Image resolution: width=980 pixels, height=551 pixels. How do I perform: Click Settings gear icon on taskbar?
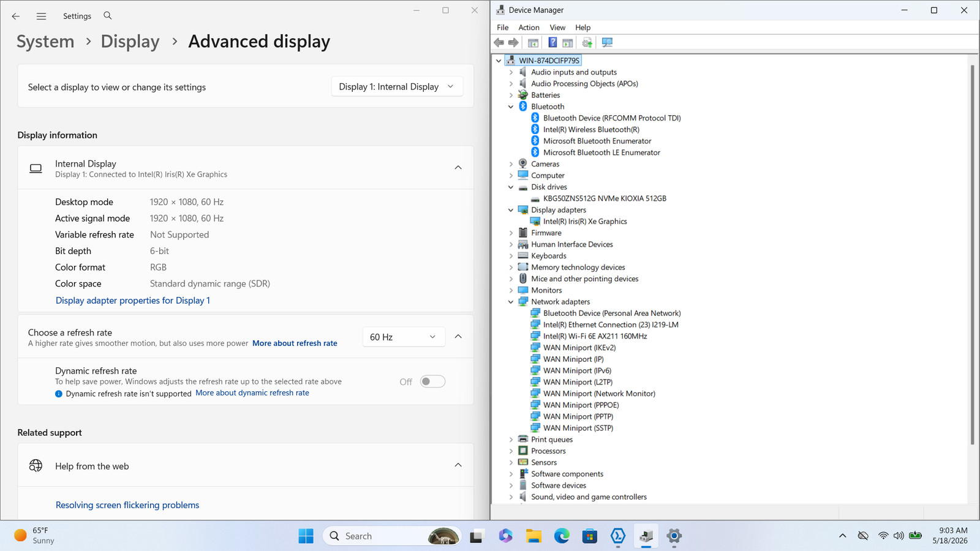674,536
